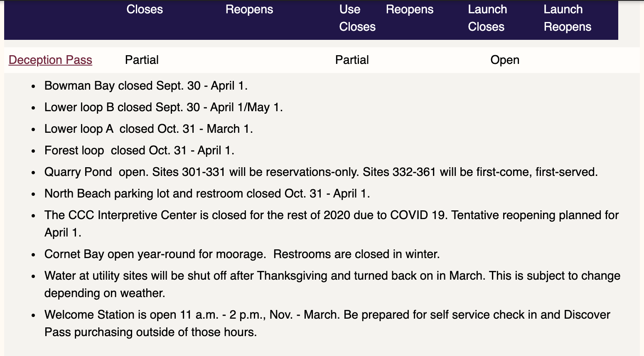The height and width of the screenshot is (356, 644).
Task: Click "Reopens" header right of Use Closes
Action: point(409,10)
